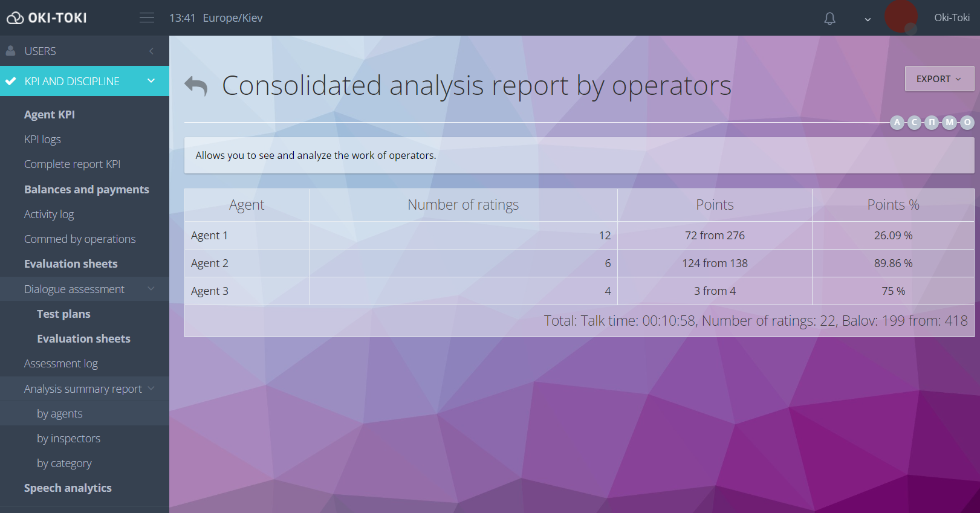
Task: Open the dropdown chevron beside the bell
Action: click(868, 19)
